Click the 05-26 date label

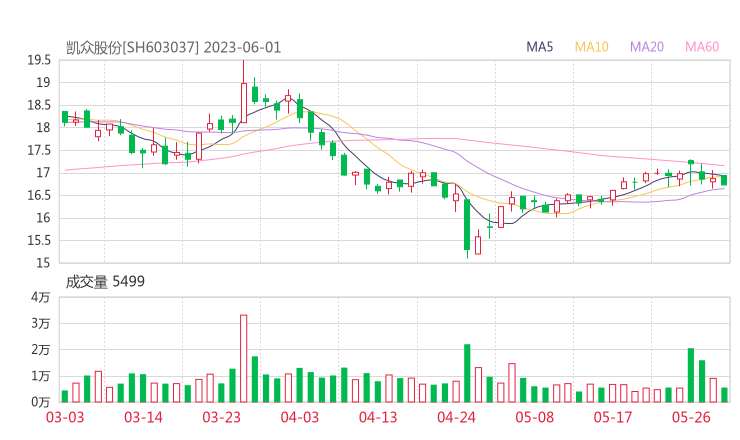(x=691, y=417)
